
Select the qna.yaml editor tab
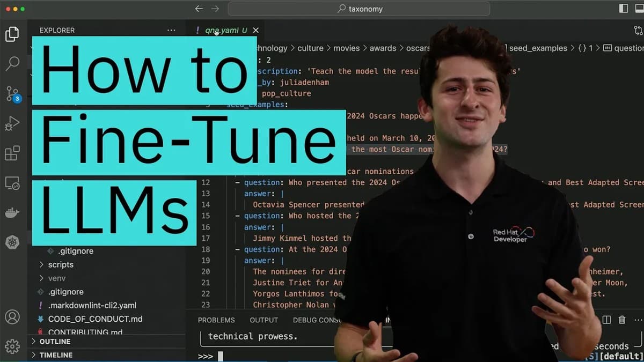[226, 31]
